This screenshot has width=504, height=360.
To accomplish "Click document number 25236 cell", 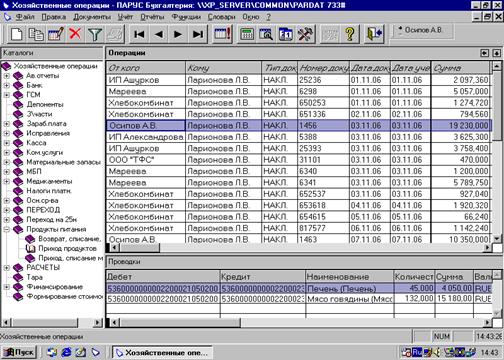I will (x=323, y=80).
